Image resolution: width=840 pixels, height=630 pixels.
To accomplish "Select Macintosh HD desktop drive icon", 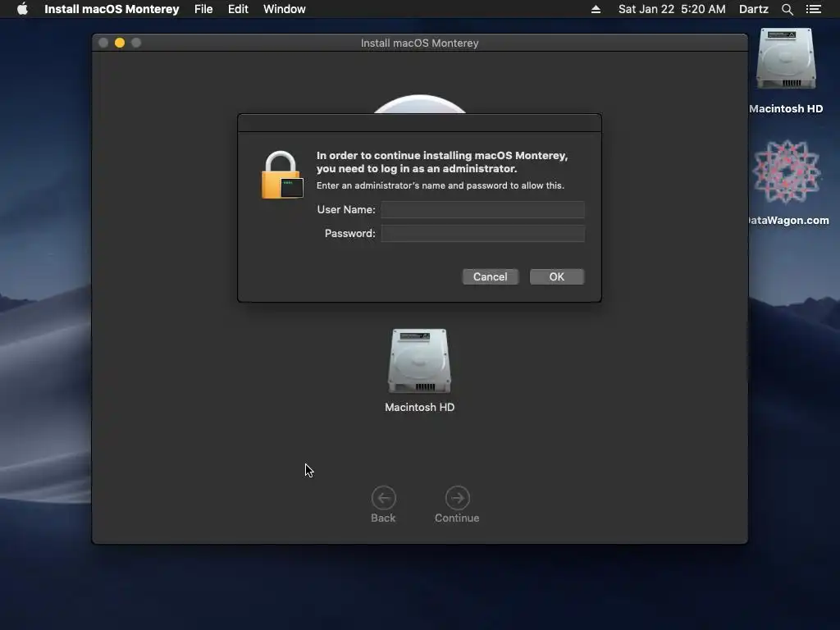I will [x=786, y=58].
